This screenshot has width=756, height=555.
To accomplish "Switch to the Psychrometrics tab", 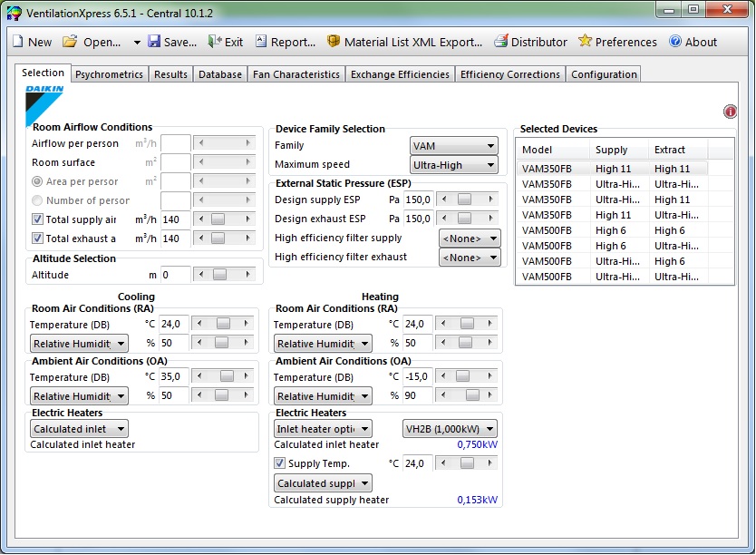I will [109, 74].
